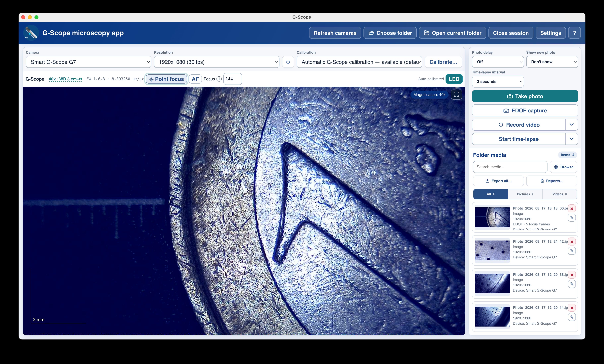Click the G-Scope microscope app logo
The height and width of the screenshot is (364, 604).
(31, 33)
